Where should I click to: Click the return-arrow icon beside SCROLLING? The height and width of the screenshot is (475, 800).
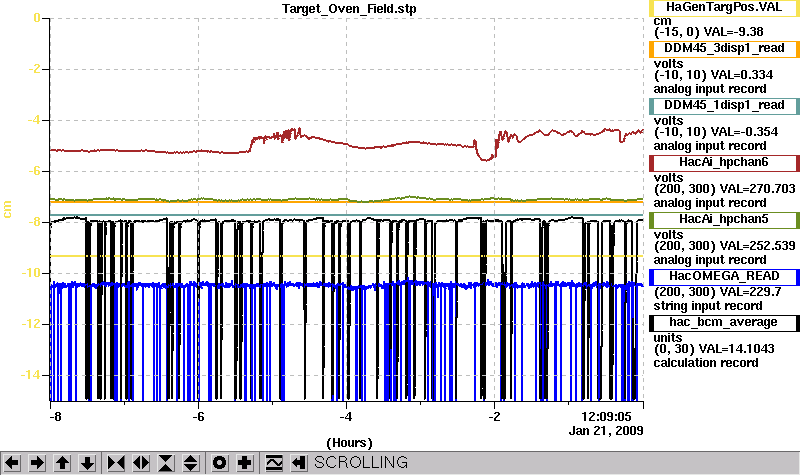point(299,463)
